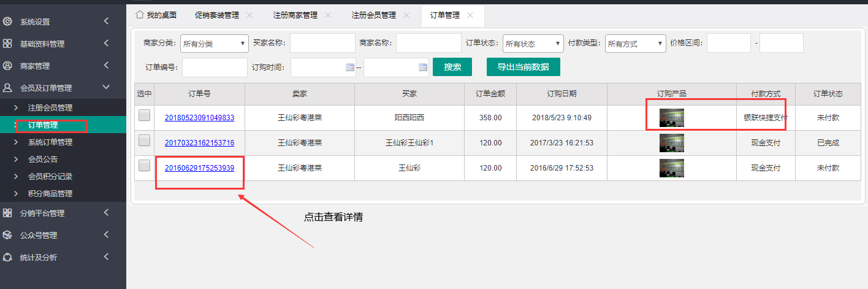
Task: Open the 商家分类 dropdown
Action: pyautogui.click(x=214, y=44)
